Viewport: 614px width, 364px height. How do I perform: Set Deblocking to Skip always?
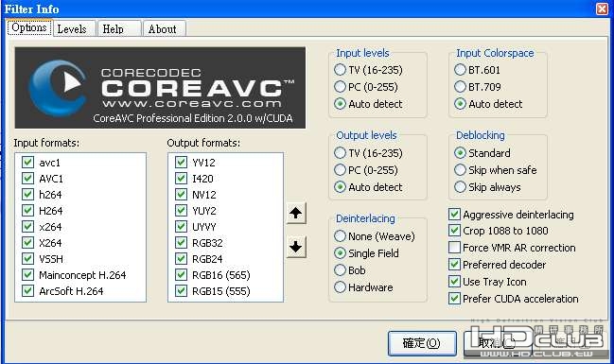[x=460, y=187]
